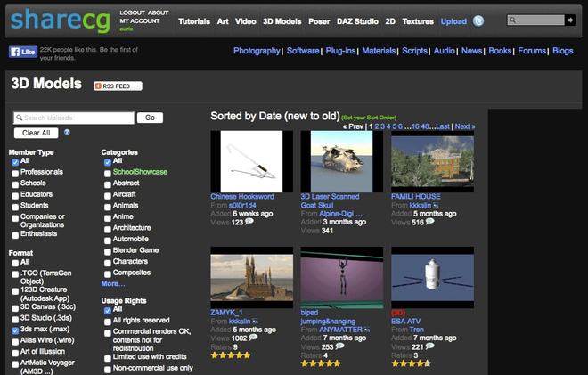Enable the Aircraft category checkbox

(107, 193)
